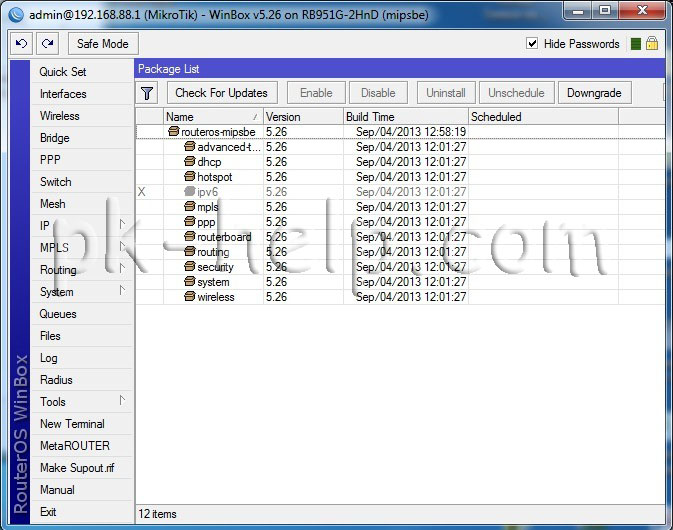Expand the Tools submenu arrow
Screen dimensions: 673x530
[x=122, y=400]
